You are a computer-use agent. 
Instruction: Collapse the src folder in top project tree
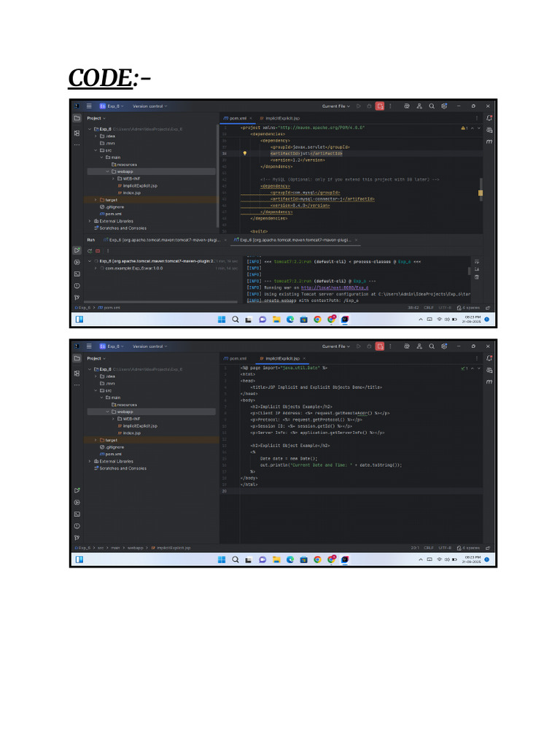[x=96, y=150]
